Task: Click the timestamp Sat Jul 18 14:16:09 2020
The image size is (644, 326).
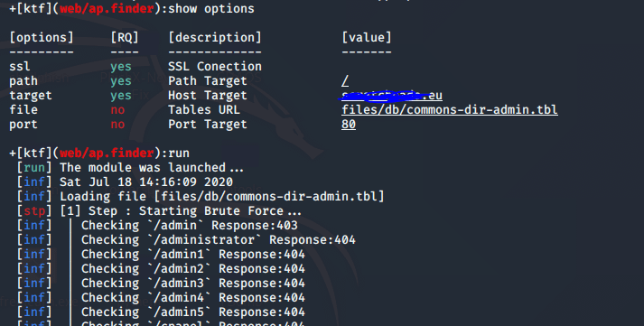Action: click(146, 182)
